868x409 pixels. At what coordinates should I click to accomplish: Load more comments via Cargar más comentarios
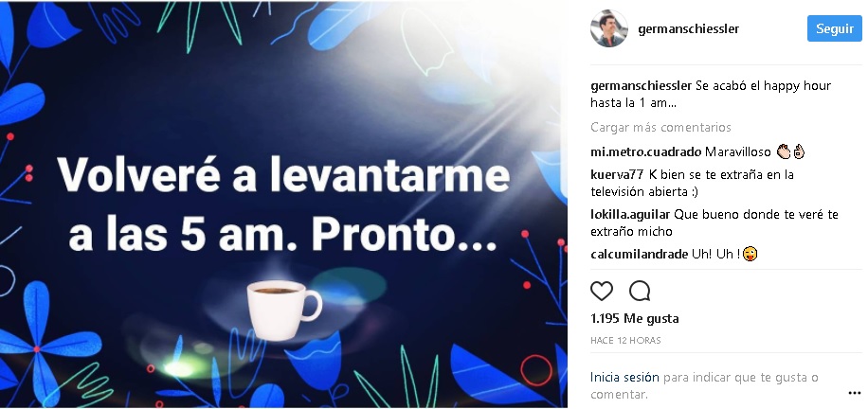pyautogui.click(x=660, y=127)
